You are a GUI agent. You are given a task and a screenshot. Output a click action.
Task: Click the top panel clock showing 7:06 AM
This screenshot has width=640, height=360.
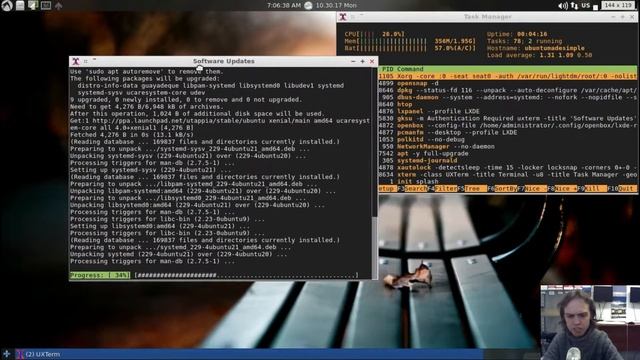click(284, 5)
